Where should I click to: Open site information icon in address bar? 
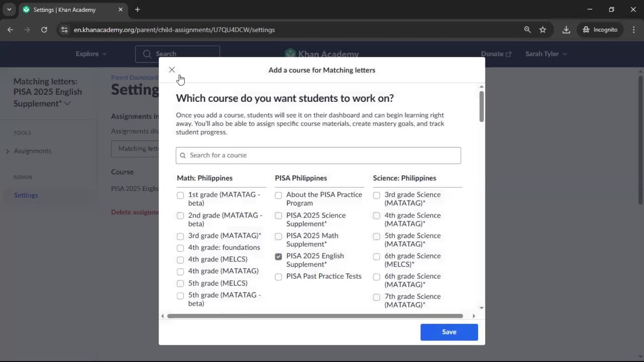tap(64, 29)
